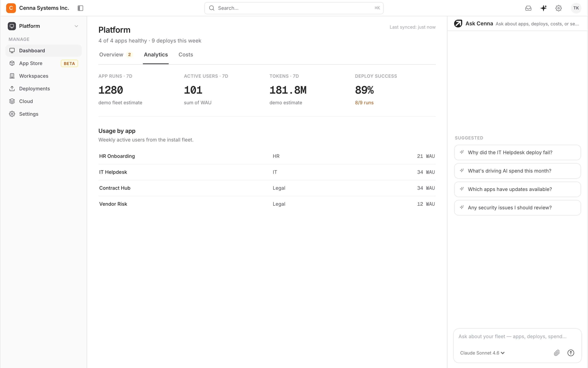Click the 181.8M tokens value

(288, 90)
